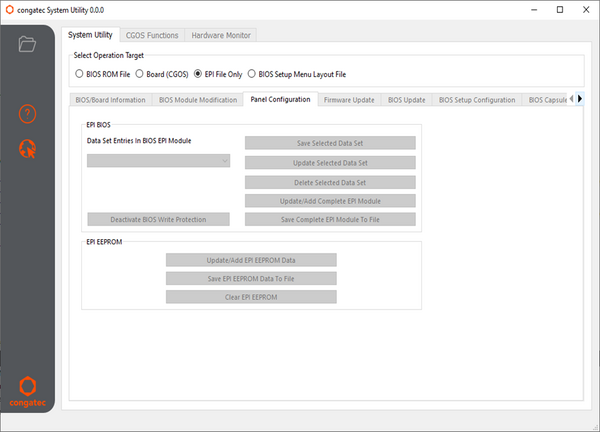Viewport: 600px width, 432px height.
Task: Click Save Selected Data Set button
Action: (x=329, y=143)
